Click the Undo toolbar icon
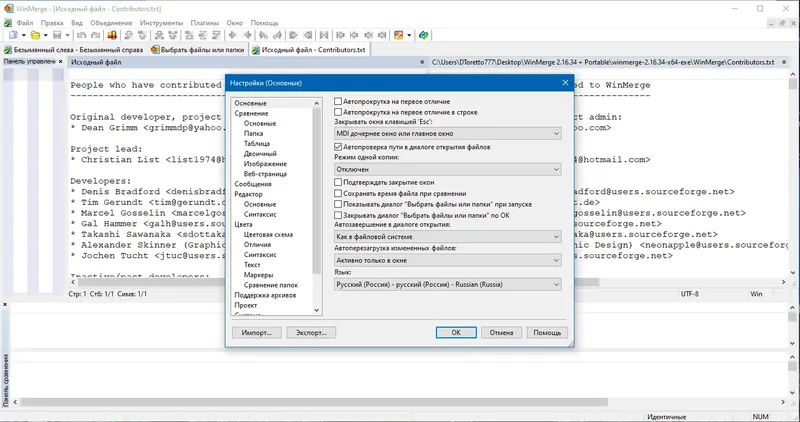Image resolution: width=800 pixels, height=422 pixels. (x=82, y=35)
